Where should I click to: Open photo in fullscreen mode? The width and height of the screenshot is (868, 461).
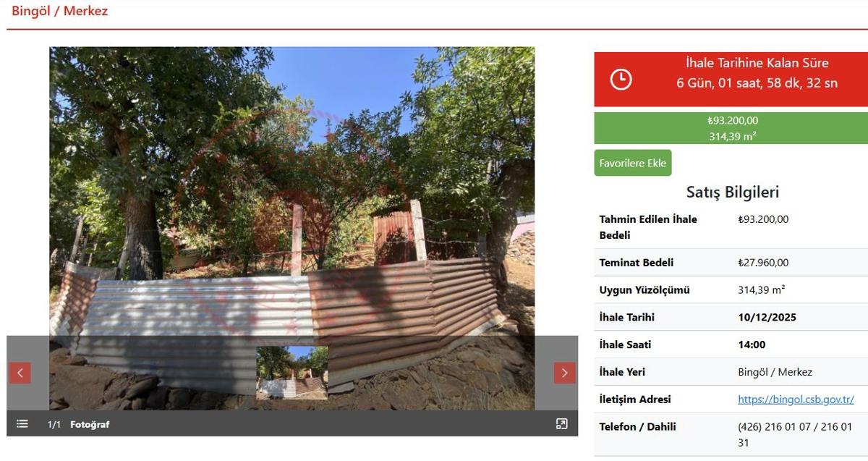tap(562, 424)
